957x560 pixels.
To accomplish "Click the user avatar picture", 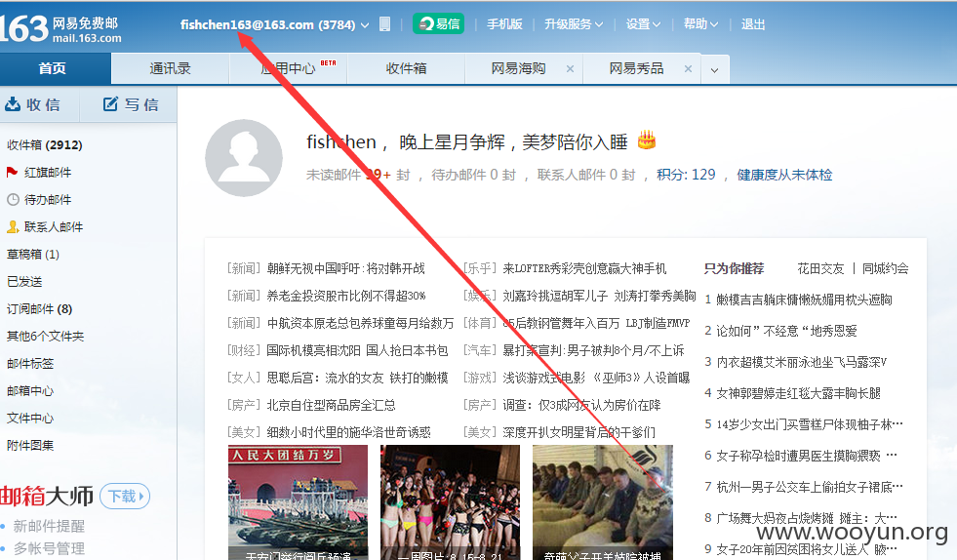I will (244, 157).
